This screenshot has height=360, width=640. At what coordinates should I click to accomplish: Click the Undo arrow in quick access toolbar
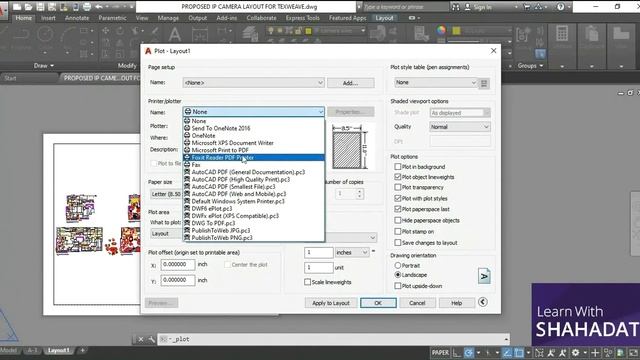point(99,7)
